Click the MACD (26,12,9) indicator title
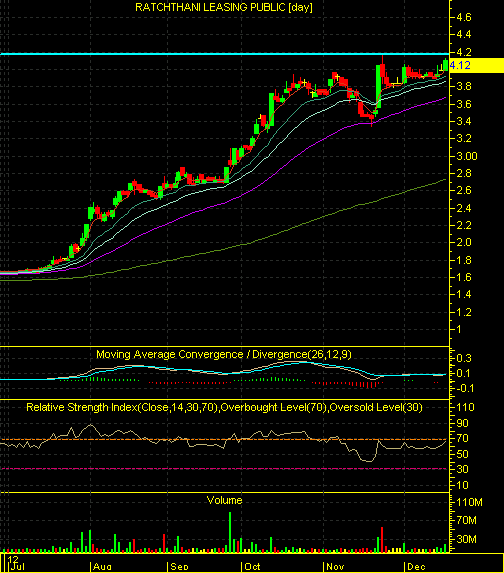Viewport: 504px width, 573px height. pyautogui.click(x=224, y=354)
